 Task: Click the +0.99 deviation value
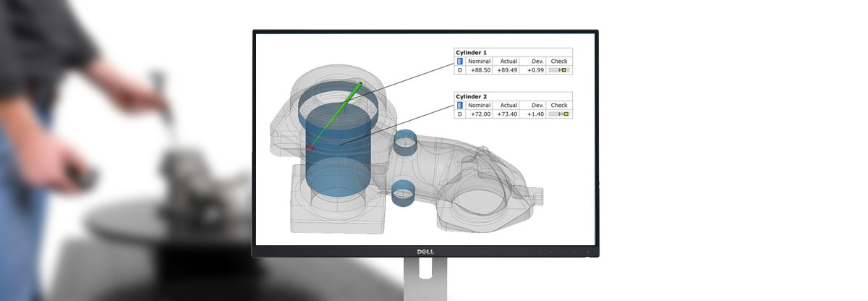(x=535, y=70)
